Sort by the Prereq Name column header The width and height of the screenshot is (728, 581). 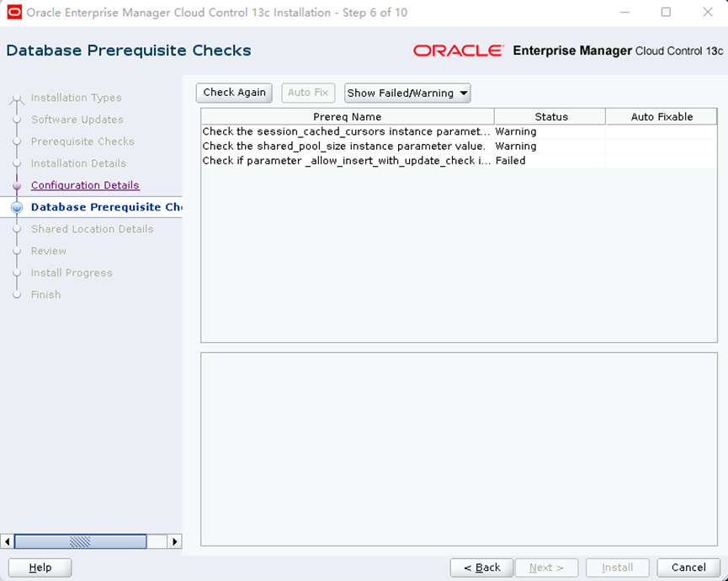point(348,116)
